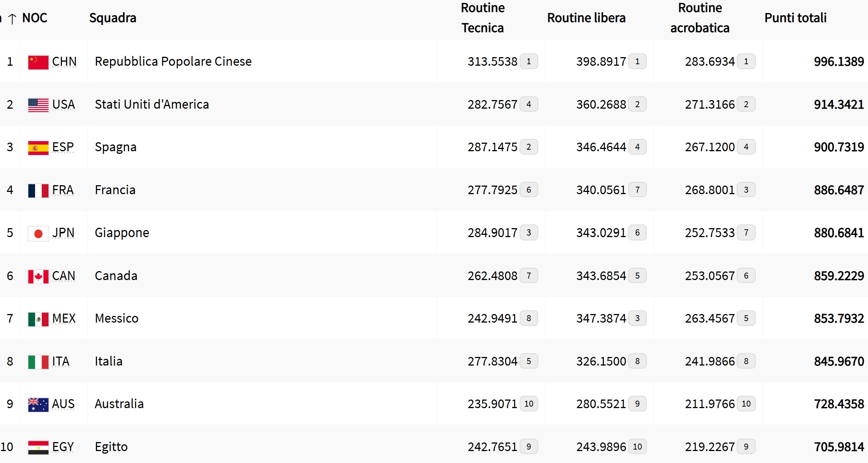The height and width of the screenshot is (463, 868).
Task: Click the Mexico flag icon
Action: pyautogui.click(x=38, y=319)
